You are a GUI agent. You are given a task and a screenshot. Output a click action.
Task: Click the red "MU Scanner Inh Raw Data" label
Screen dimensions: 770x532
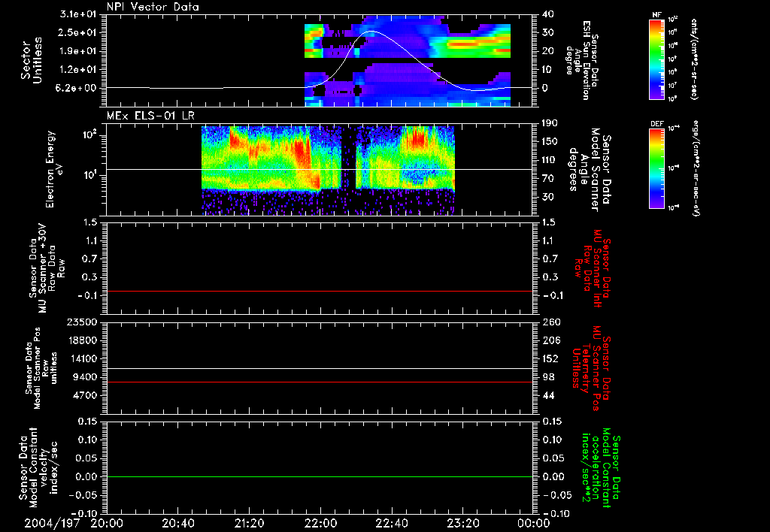point(593,268)
